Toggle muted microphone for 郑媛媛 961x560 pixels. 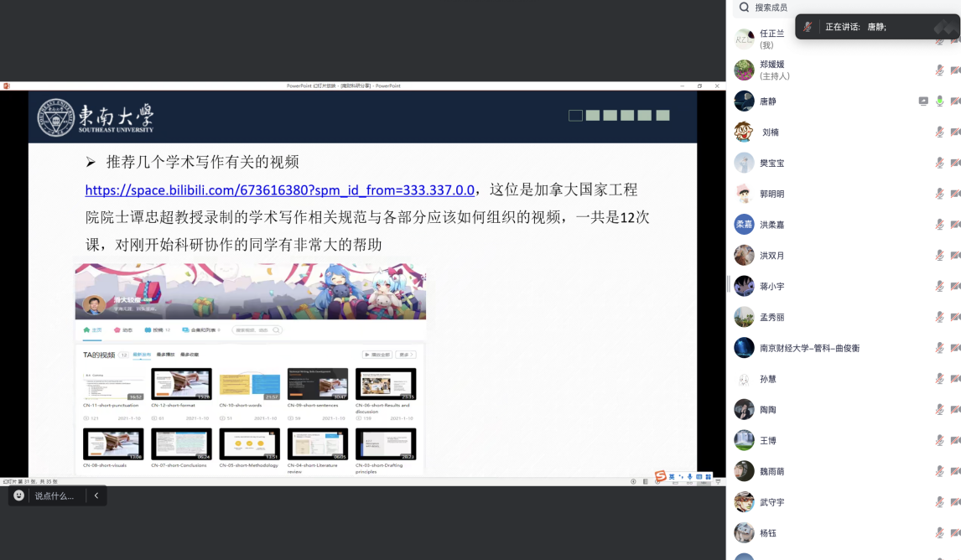(x=940, y=70)
